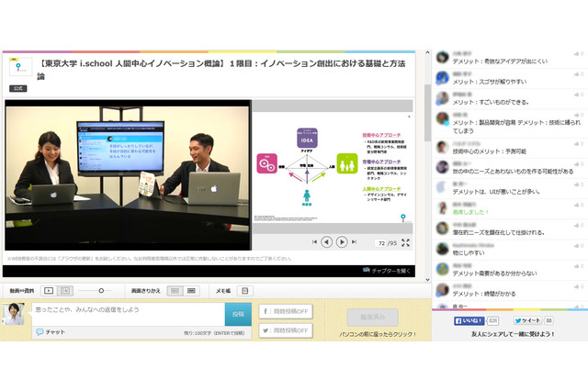Click the lecture video of the two presenters

[128, 175]
